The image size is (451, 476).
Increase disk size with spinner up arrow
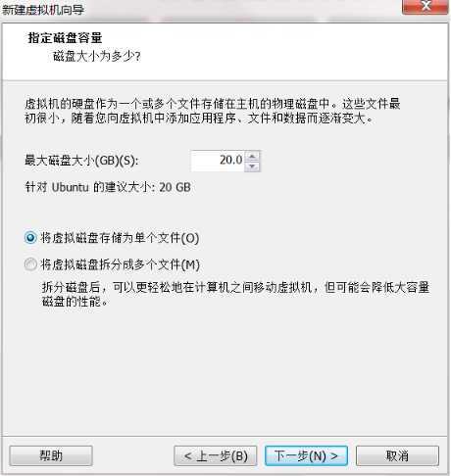pyautogui.click(x=252, y=156)
